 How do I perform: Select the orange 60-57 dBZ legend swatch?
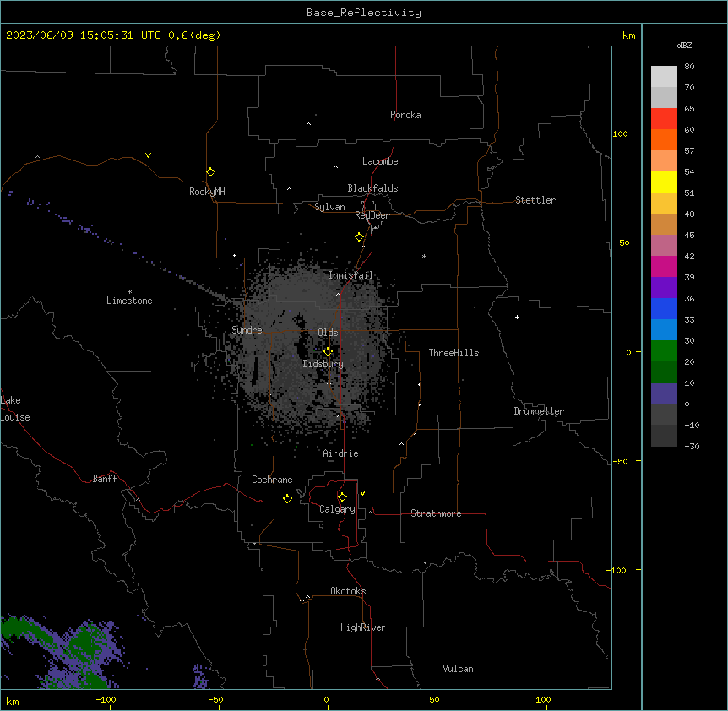[x=664, y=139]
